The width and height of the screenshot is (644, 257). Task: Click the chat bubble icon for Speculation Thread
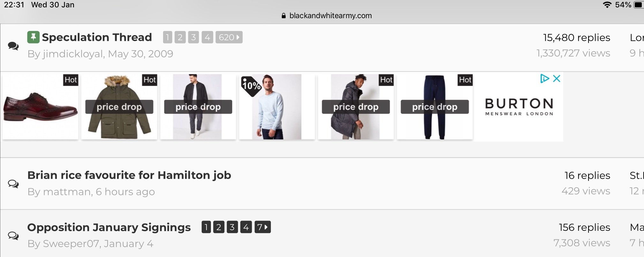click(13, 46)
